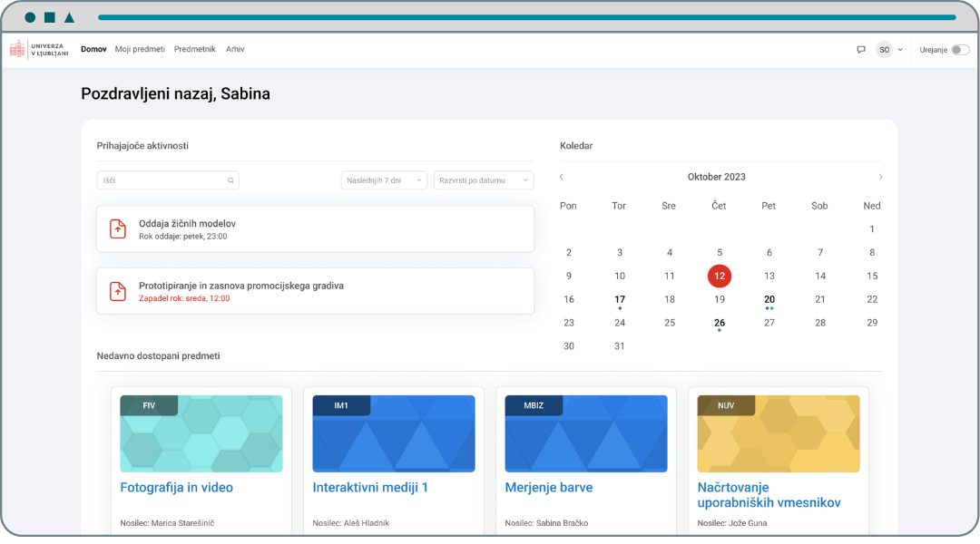Click the square icon in window frame
The image size is (980, 544).
pyautogui.click(x=50, y=17)
